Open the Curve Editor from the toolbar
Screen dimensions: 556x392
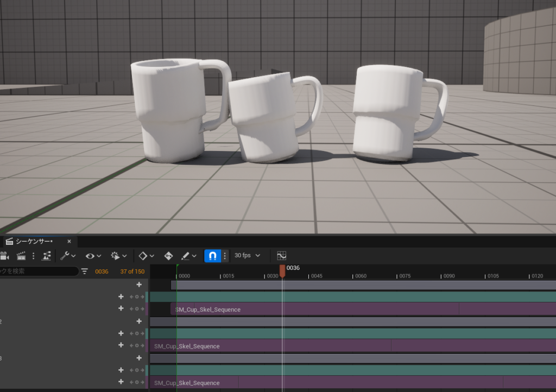point(281,256)
